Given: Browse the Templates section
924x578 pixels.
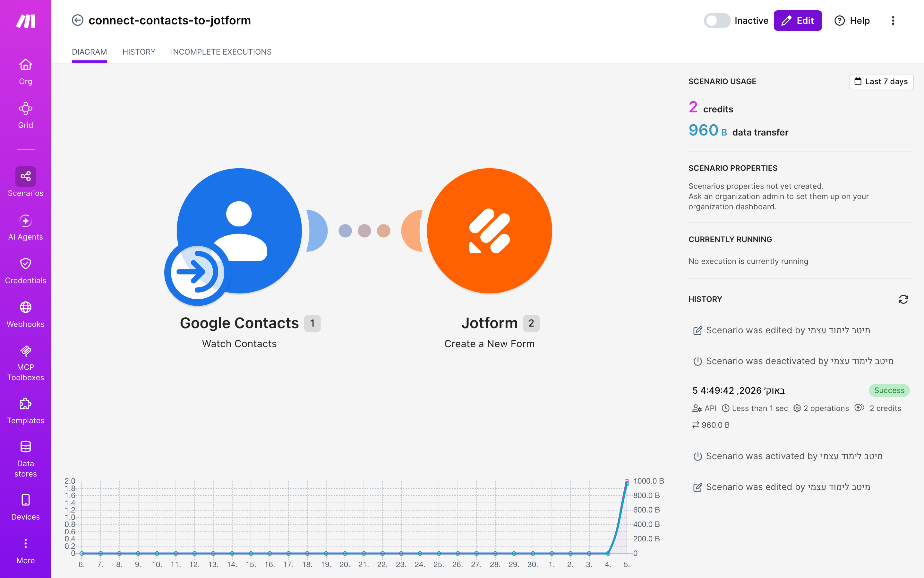Looking at the screenshot, I should [x=26, y=411].
